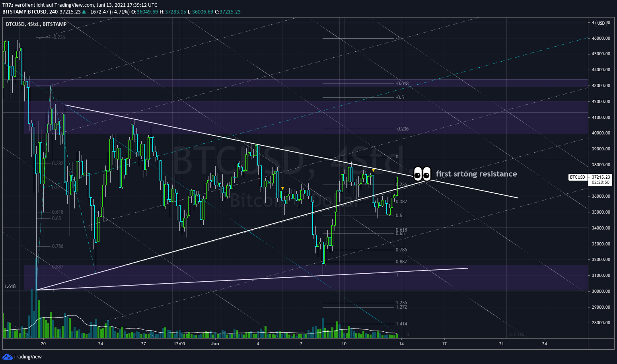Select the -0.618 Fibonacci level label

point(402,84)
